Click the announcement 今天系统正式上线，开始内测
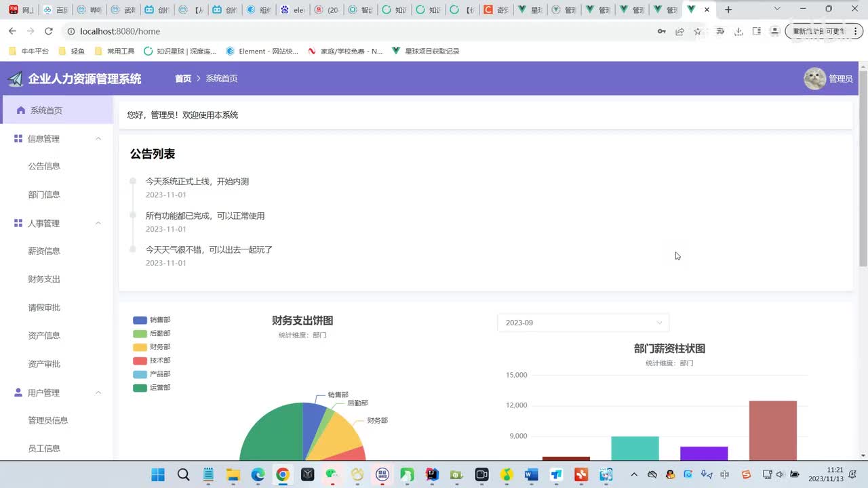Viewport: 868px width, 488px height. [197, 182]
